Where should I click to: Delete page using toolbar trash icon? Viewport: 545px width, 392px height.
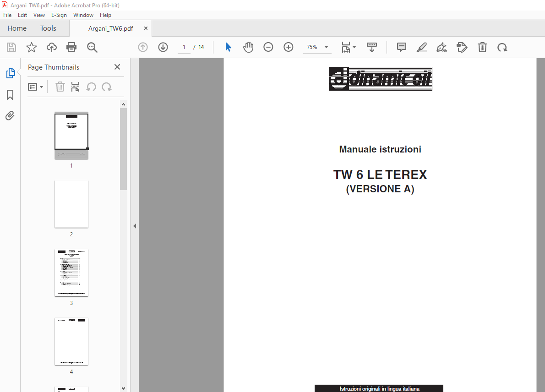click(x=482, y=47)
